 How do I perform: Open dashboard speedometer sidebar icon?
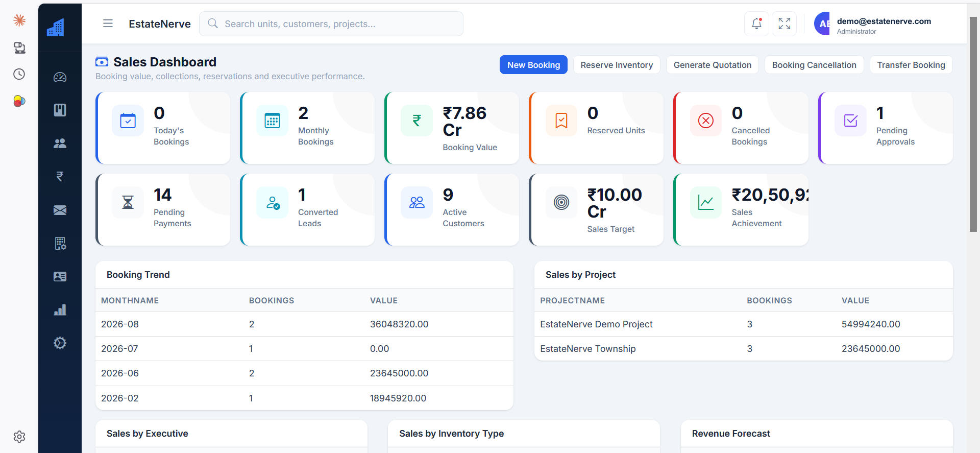pos(60,77)
